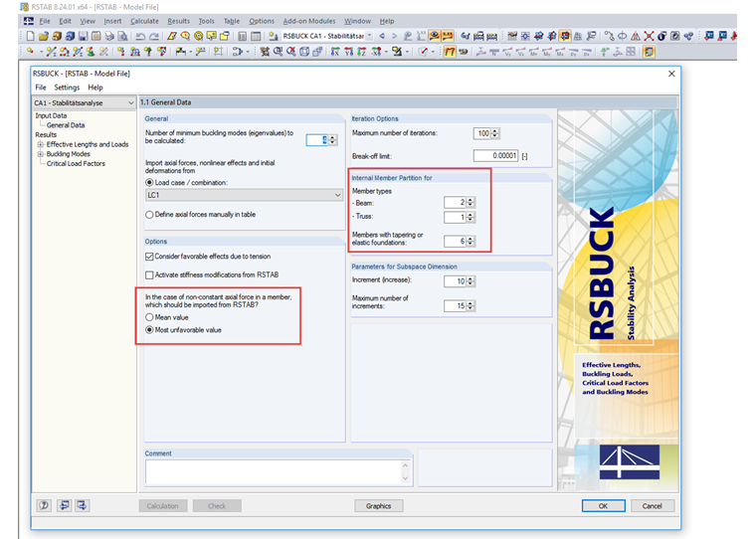Click the view in X direction icon
Image resolution: width=756 pixels, height=539 pixels.
click(335, 52)
